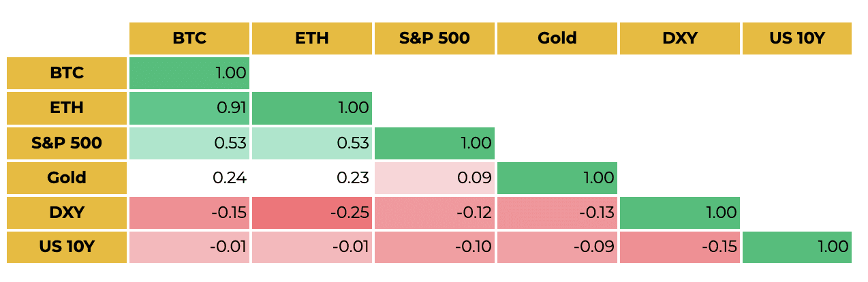Click the ETH column header
This screenshot has height=282, width=868.
tap(312, 38)
